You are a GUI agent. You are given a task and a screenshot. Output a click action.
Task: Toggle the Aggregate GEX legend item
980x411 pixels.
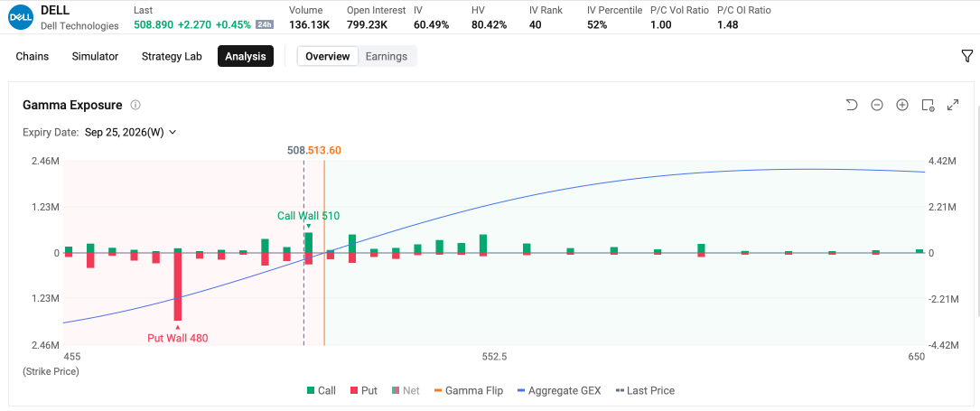[x=559, y=390]
